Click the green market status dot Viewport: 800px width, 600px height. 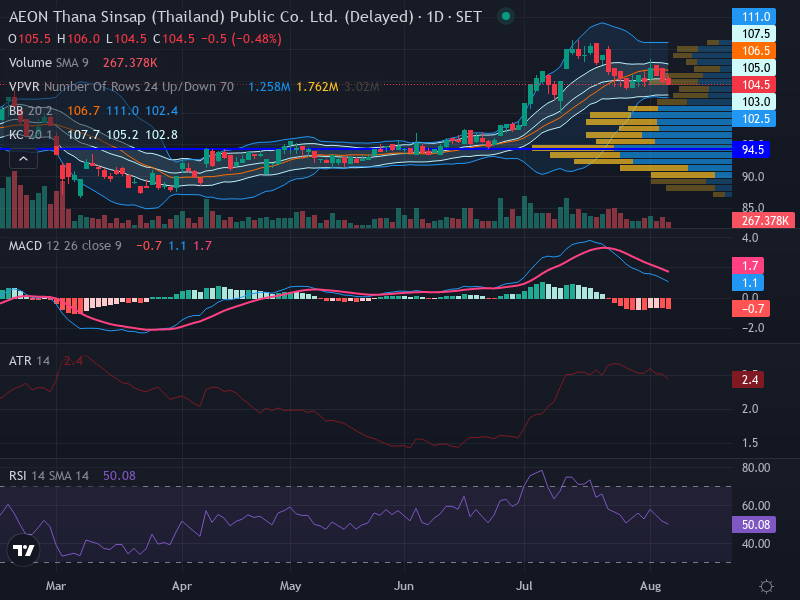pos(506,16)
